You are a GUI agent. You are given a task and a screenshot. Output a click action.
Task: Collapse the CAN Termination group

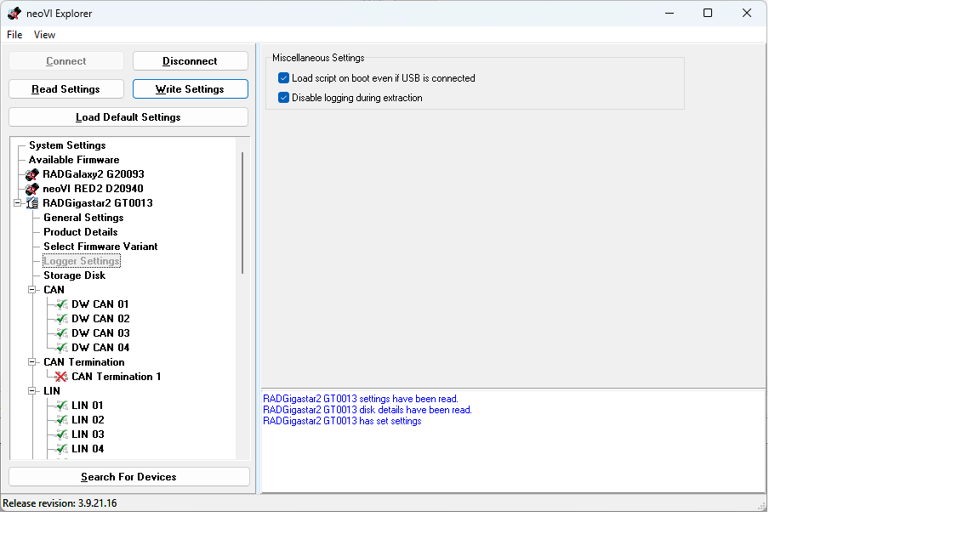point(32,362)
